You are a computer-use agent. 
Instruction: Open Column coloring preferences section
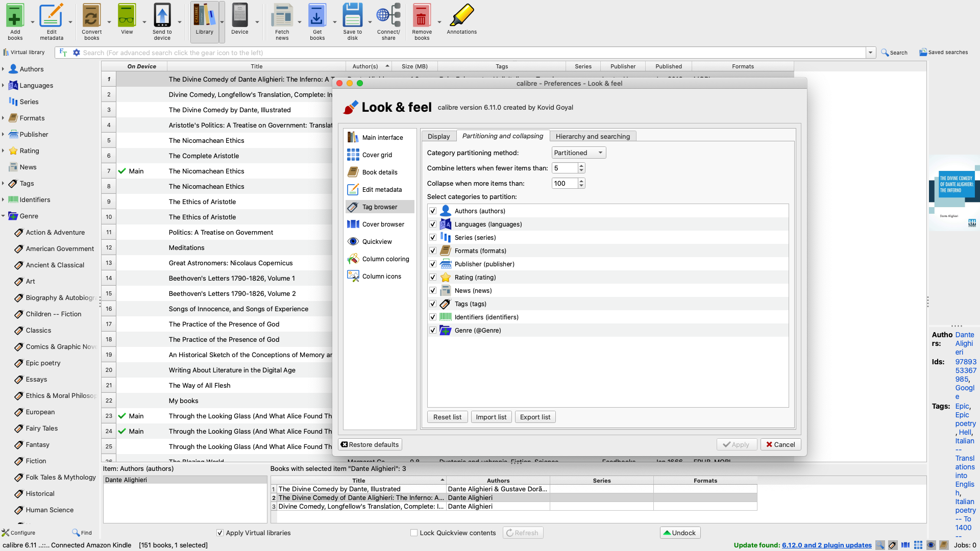[385, 259]
